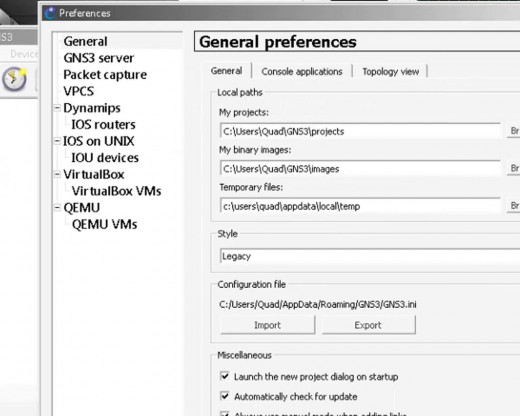Click Browse button next to My binary images
The width and height of the screenshot is (520, 416).
[514, 168]
